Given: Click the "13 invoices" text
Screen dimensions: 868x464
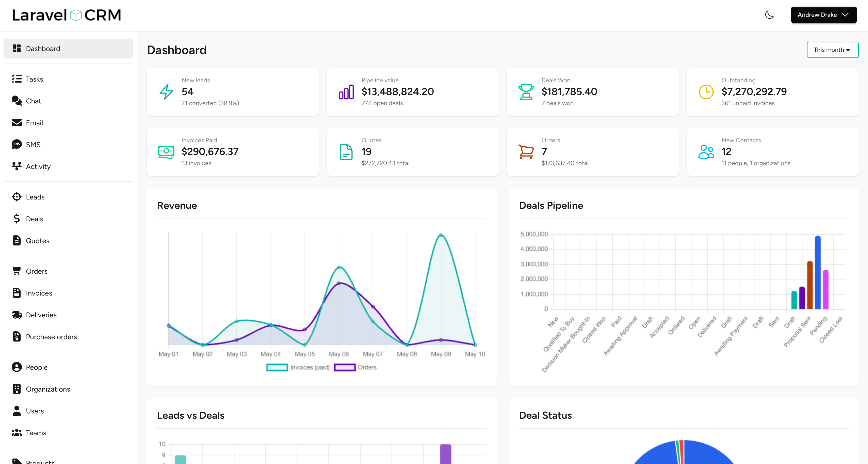Looking at the screenshot, I should pyautogui.click(x=196, y=163).
